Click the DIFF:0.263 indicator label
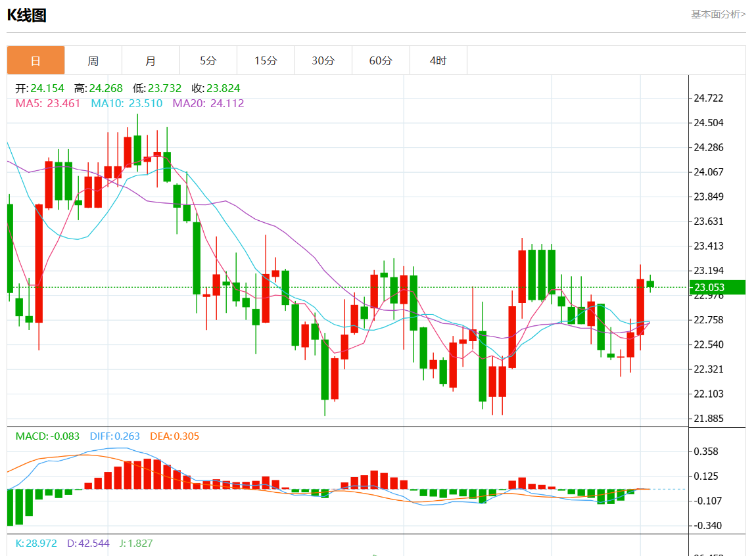The image size is (756, 556). pos(115,436)
